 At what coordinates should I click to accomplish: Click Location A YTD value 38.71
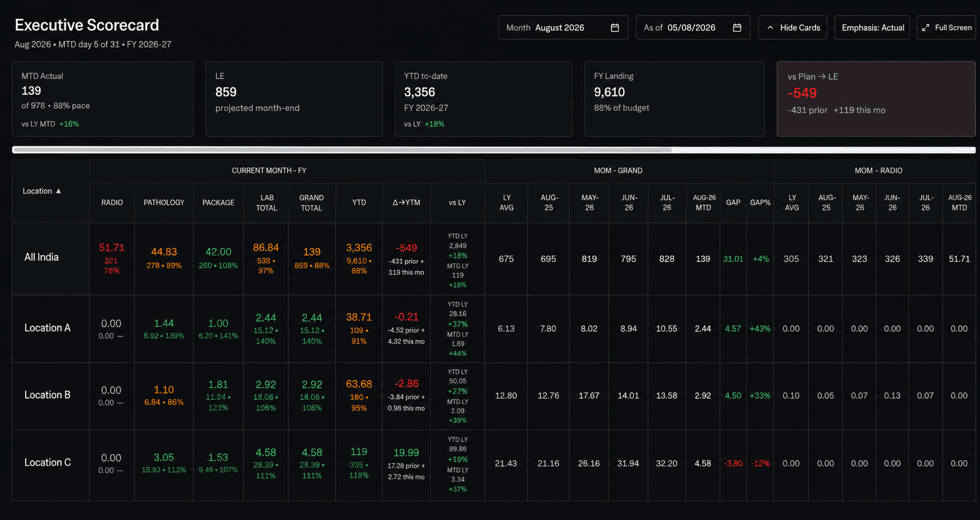pyautogui.click(x=359, y=317)
